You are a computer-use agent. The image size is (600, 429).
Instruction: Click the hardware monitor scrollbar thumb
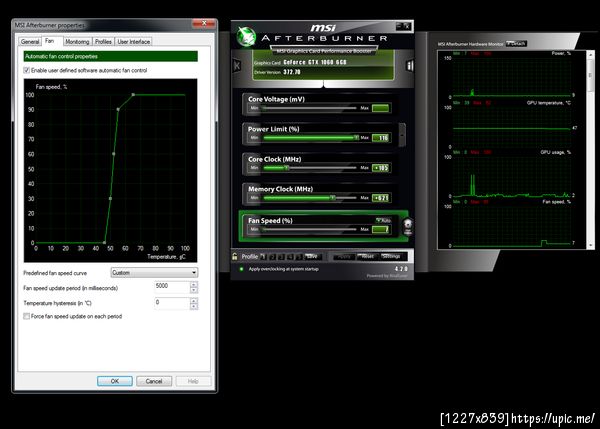point(591,75)
